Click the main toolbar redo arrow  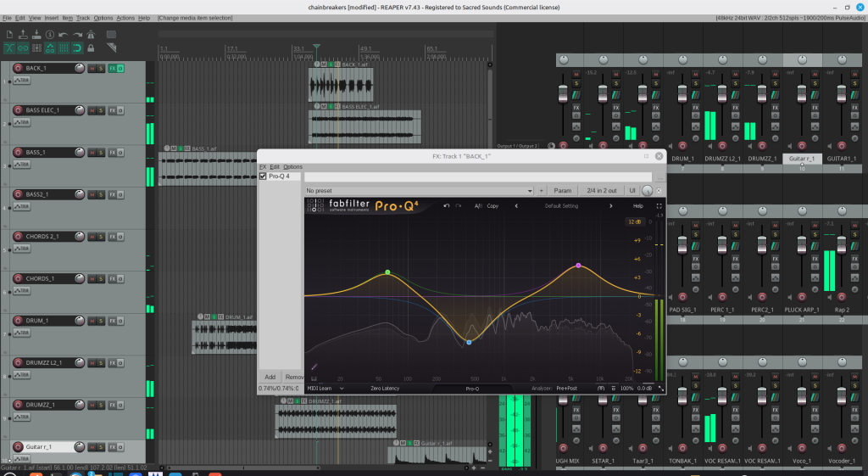(77, 34)
